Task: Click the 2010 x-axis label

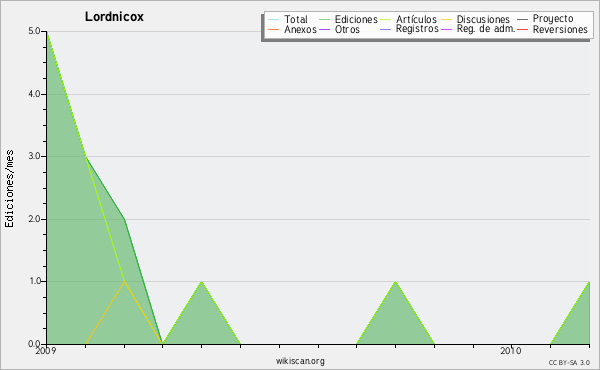Action: tap(511, 350)
